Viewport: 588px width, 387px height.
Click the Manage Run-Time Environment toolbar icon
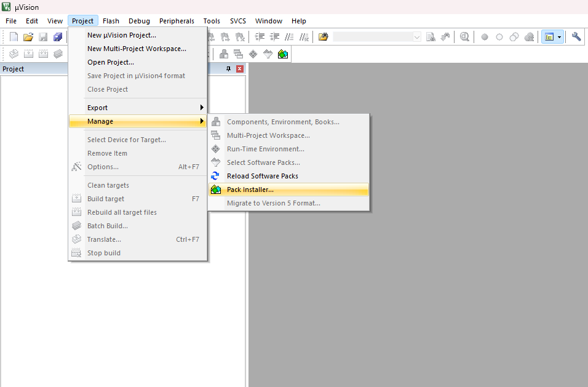253,54
